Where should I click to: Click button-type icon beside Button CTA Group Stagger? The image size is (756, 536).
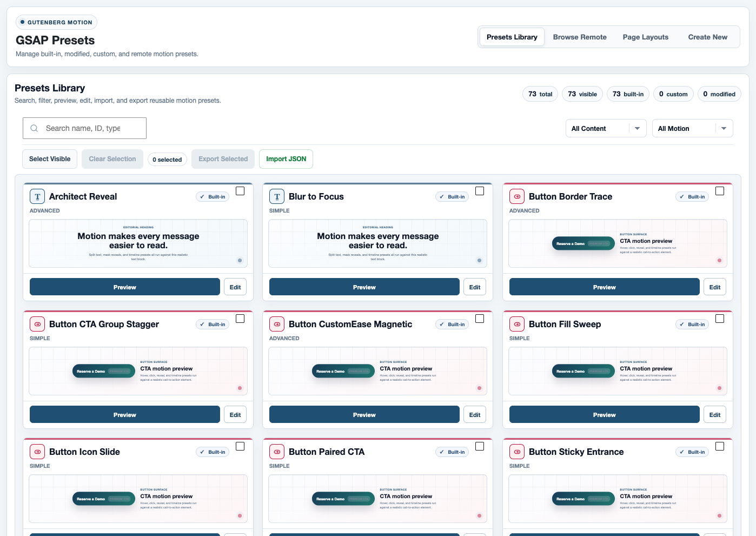coord(37,324)
